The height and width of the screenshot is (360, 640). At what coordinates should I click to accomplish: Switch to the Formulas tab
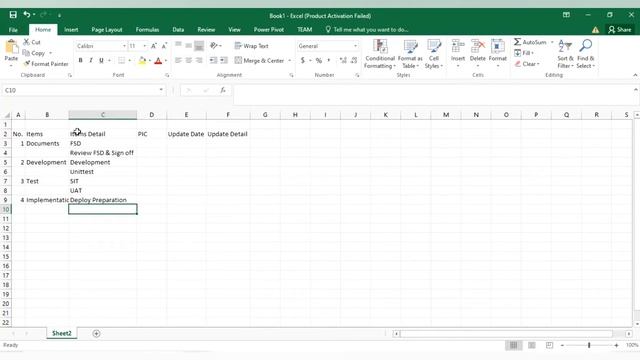click(147, 30)
